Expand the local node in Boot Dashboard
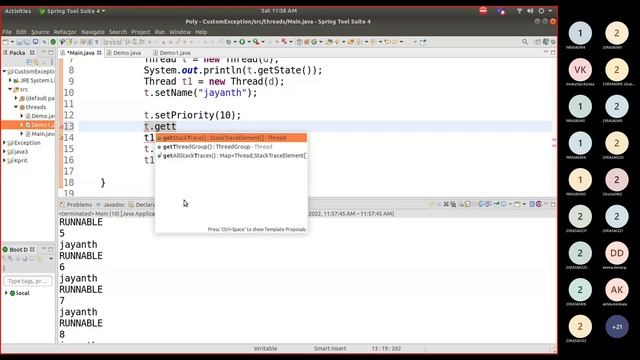 6,293
